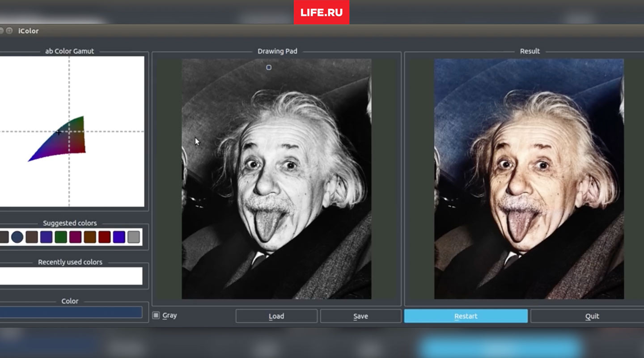
Task: Select the dark green suggested color
Action: [x=61, y=237]
